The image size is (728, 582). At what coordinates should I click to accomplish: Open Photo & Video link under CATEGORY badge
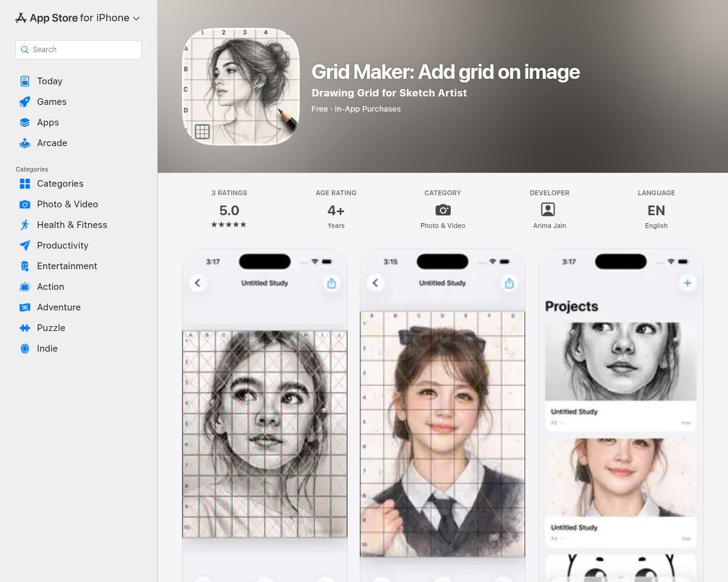(443, 226)
